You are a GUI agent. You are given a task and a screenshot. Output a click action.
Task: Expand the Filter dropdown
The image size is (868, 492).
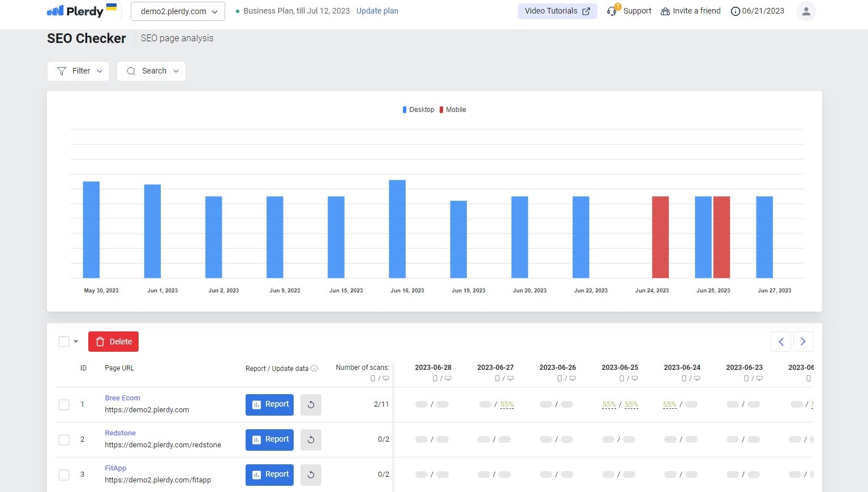78,71
